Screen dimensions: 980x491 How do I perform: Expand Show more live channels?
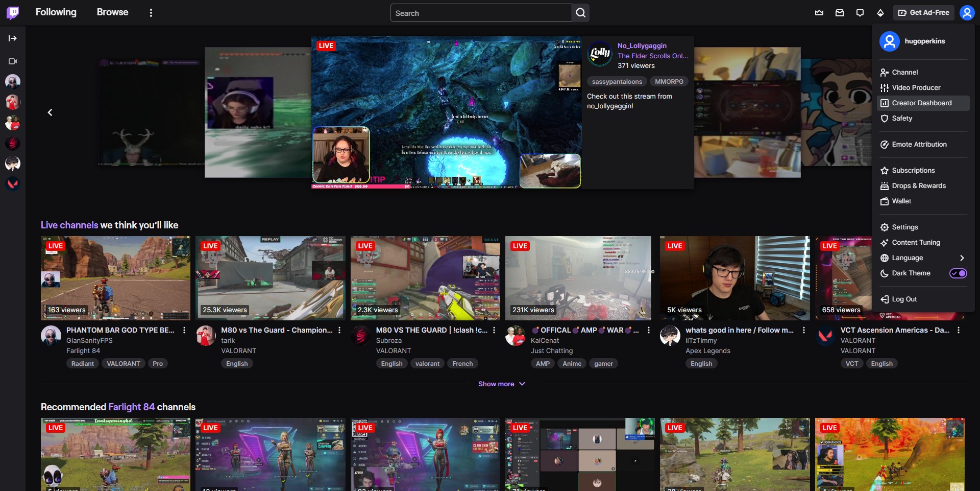tap(502, 384)
